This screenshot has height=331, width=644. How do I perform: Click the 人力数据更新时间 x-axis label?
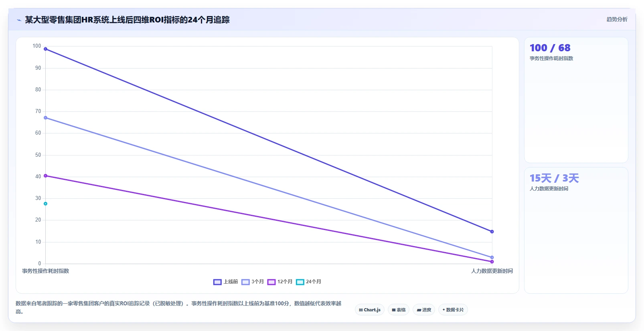492,271
